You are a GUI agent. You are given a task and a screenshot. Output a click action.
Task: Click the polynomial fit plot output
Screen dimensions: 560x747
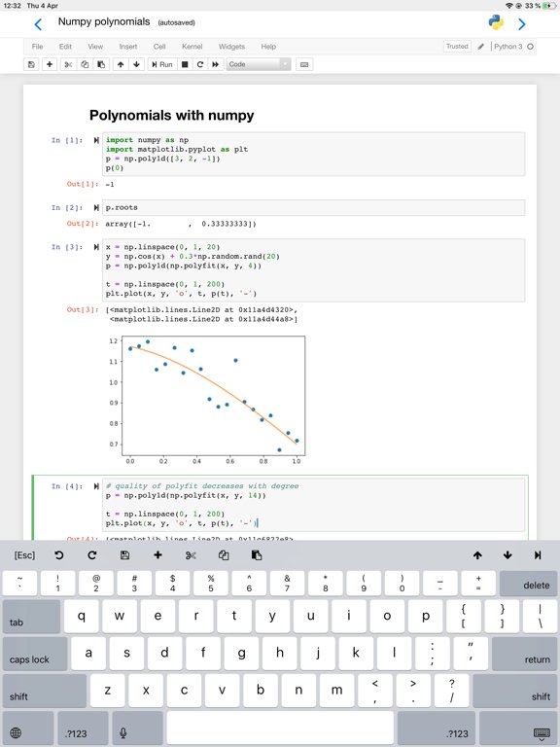(207, 401)
